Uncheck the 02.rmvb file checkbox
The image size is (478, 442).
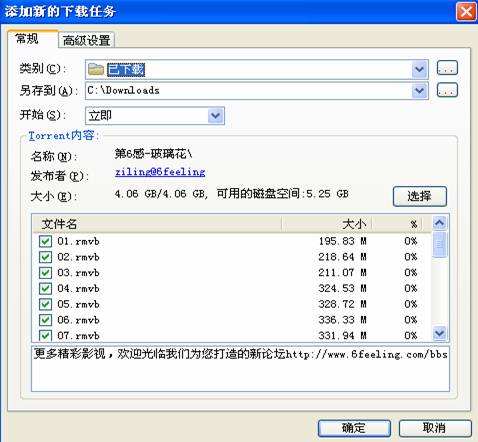[45, 257]
